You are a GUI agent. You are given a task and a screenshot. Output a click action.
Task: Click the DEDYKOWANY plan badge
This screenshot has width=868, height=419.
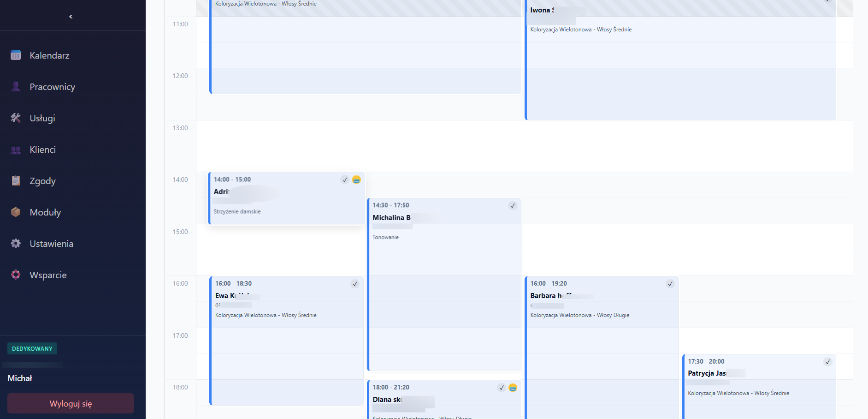coord(32,348)
